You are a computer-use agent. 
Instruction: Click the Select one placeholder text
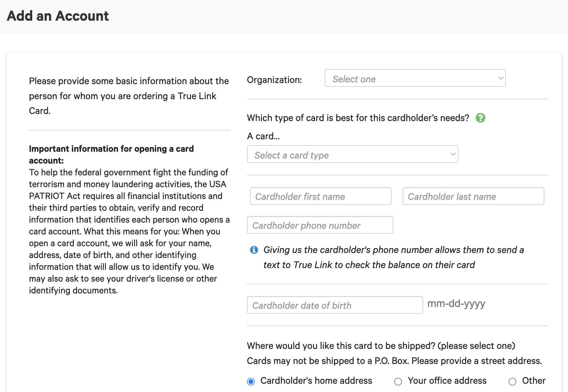point(354,79)
